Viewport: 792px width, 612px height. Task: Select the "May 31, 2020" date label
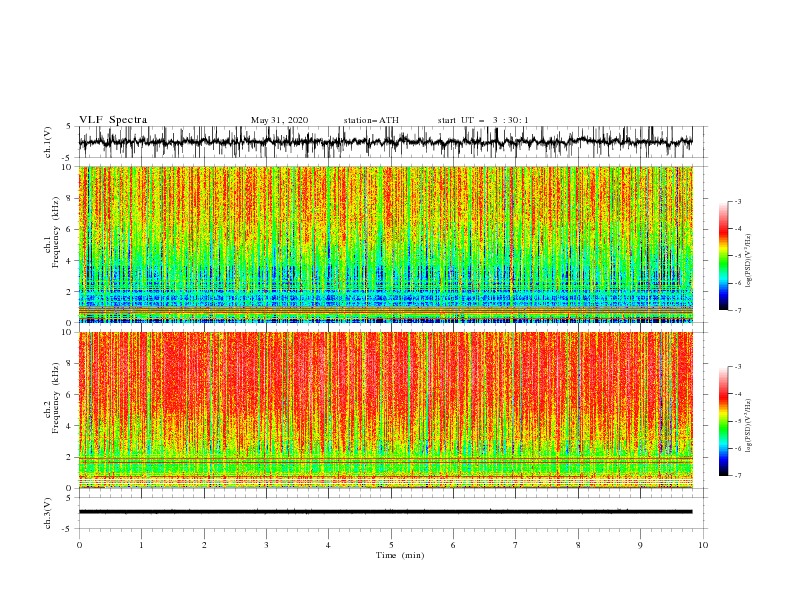(x=279, y=120)
